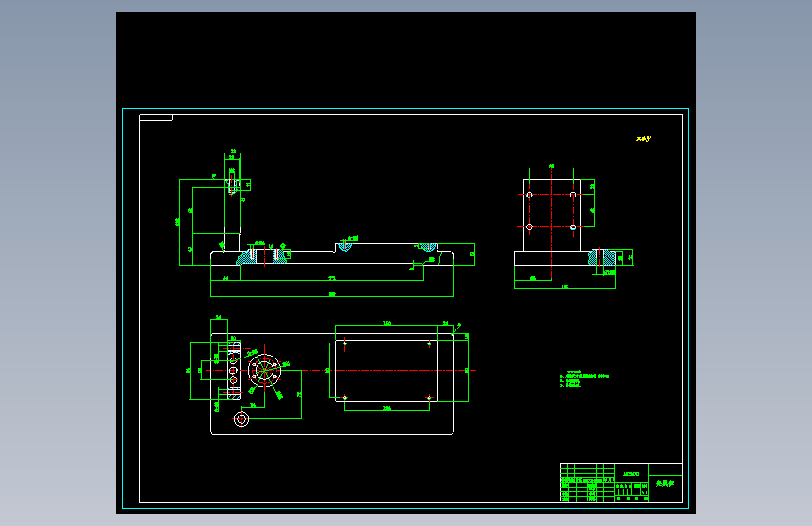This screenshot has height=526, width=812.
Task: Select the upper-left hole in the side view
Action: click(529, 196)
